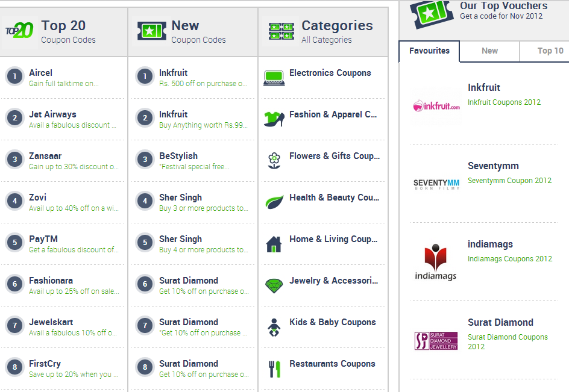Select the Favourites tab
The height and width of the screenshot is (392, 569).
429,51
